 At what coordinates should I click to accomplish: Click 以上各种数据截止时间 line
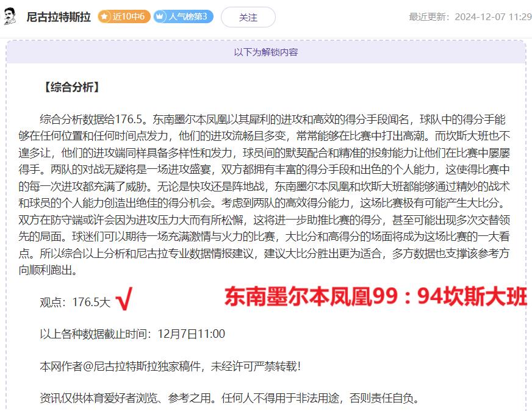(x=132, y=334)
